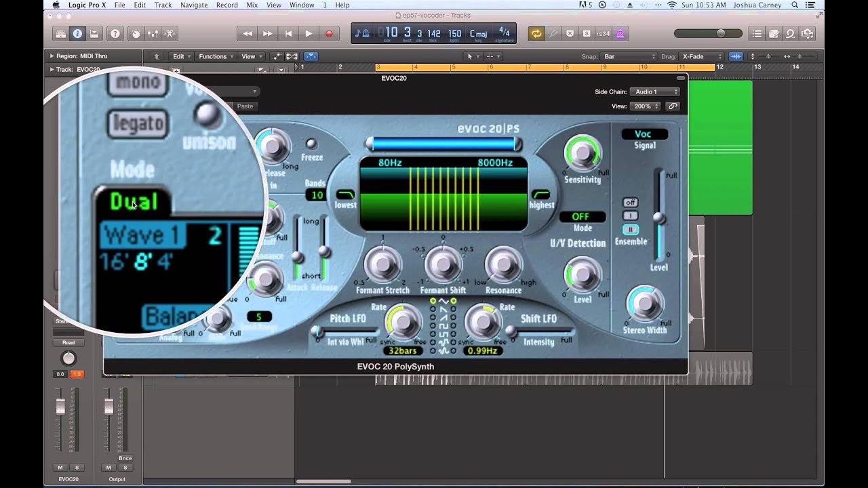Open Wi-Fi status menu icon
The width and height of the screenshot is (868, 488).
click(672, 5)
